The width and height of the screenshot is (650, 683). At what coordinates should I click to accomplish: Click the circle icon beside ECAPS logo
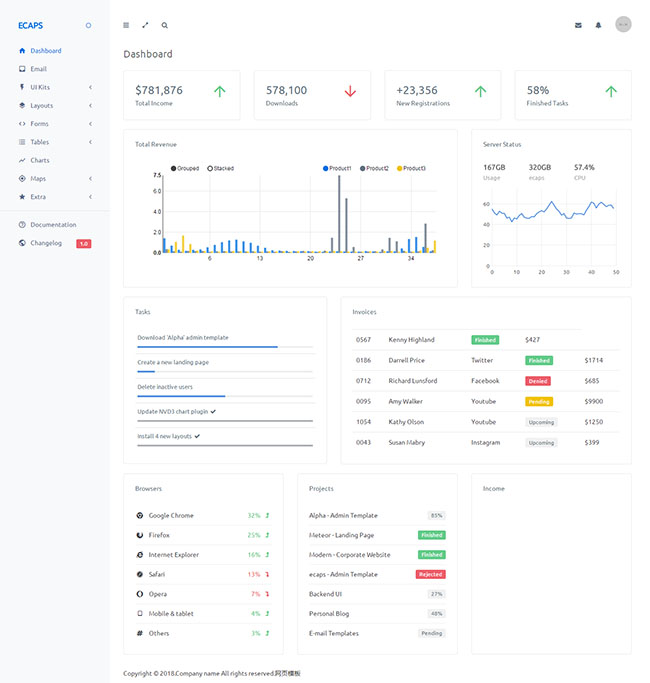click(x=88, y=25)
